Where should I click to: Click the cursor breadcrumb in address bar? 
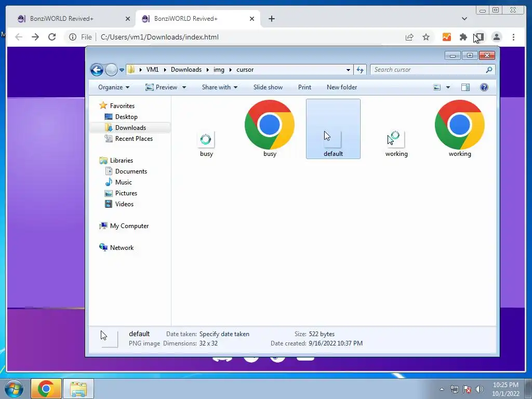tap(245, 70)
